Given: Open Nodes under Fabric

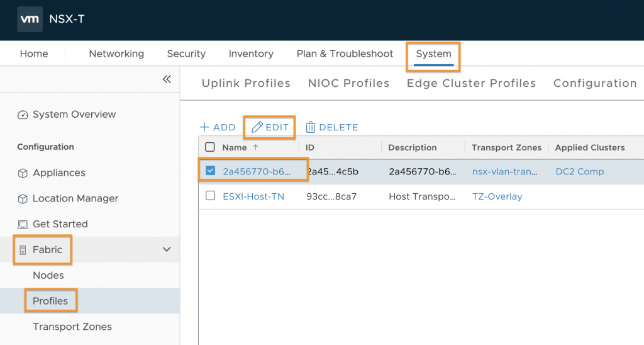Looking at the screenshot, I should tap(48, 275).
